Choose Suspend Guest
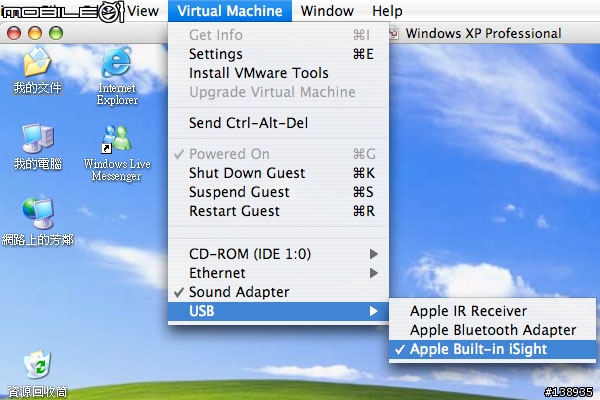 pos(278,192)
